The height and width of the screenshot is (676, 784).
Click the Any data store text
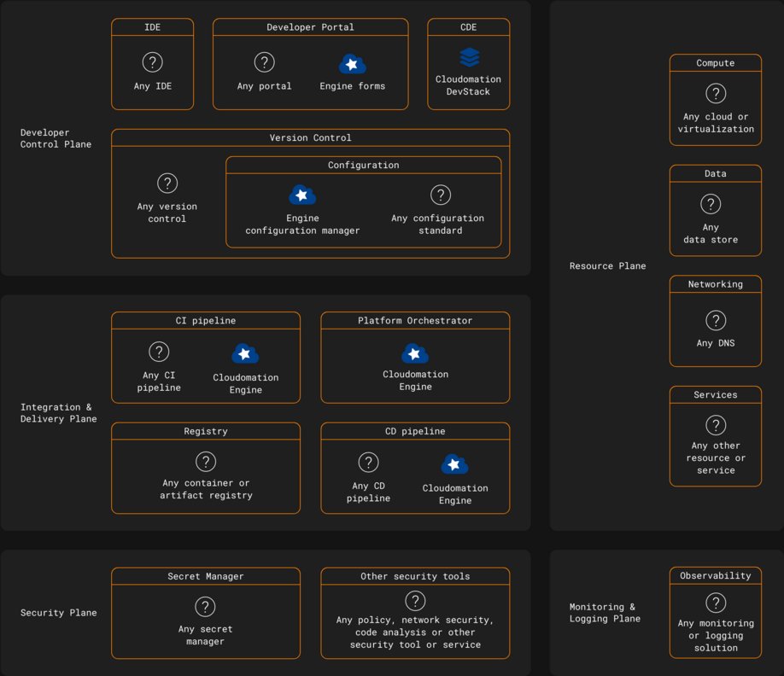(x=711, y=233)
